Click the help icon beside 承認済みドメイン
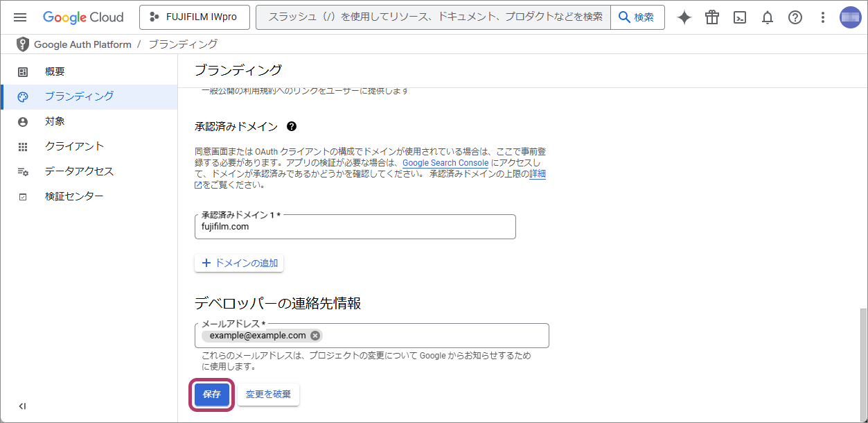The image size is (868, 423). [x=292, y=126]
